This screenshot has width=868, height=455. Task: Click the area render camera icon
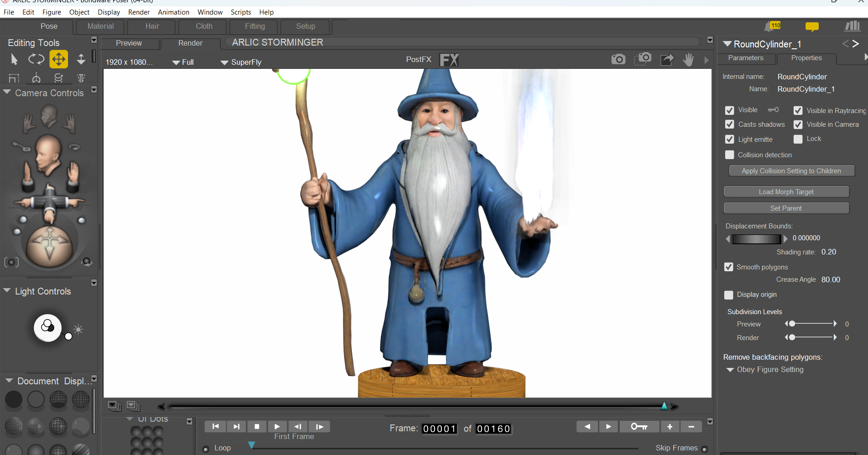tap(643, 58)
